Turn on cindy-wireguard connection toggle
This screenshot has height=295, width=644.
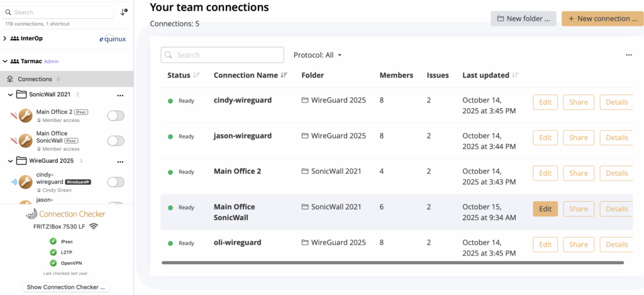(116, 182)
